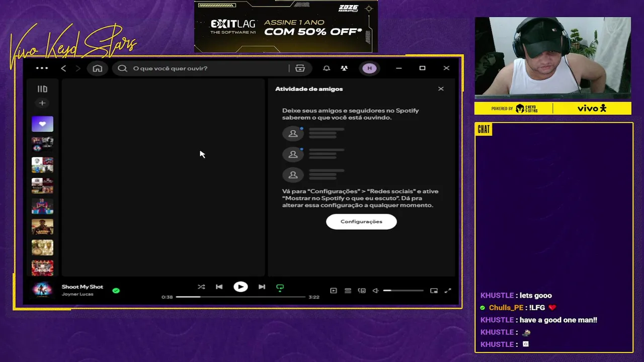The image size is (644, 362).
Task: Skip to previous track
Action: click(219, 287)
